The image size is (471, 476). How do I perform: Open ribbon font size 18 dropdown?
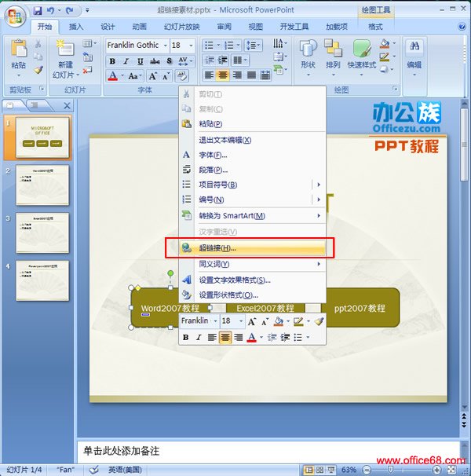pyautogui.click(x=191, y=46)
